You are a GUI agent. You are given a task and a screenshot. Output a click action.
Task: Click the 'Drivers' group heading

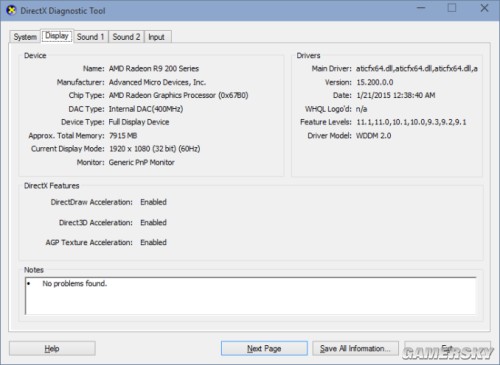point(308,55)
